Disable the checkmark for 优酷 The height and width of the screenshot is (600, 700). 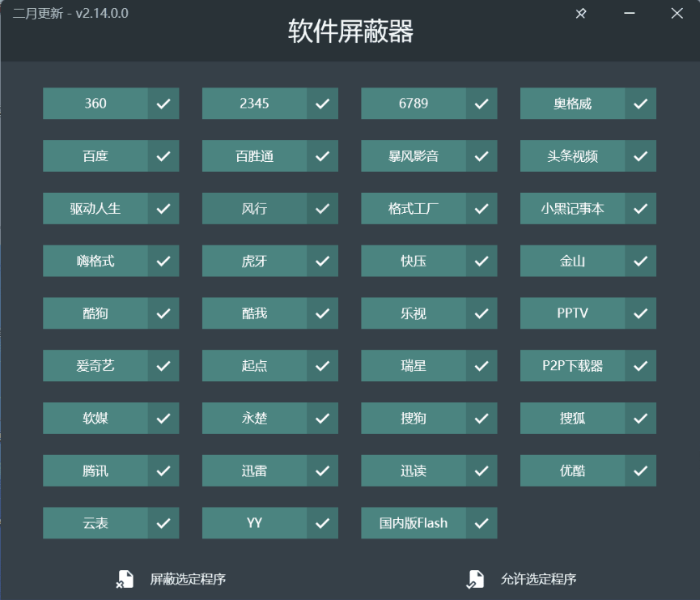[x=640, y=470]
